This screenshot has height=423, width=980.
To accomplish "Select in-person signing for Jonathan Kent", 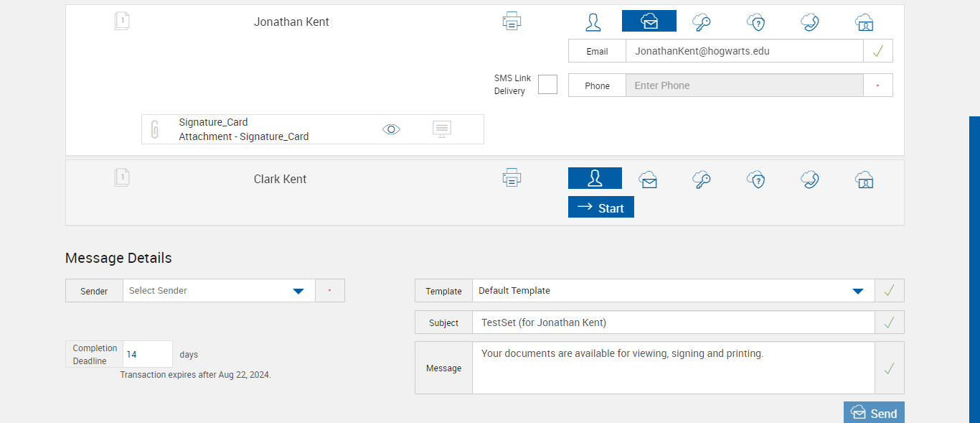I will point(593,22).
